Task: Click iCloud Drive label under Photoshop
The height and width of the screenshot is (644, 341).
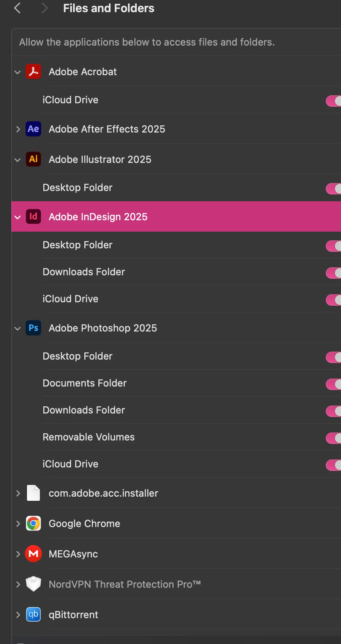Action: click(x=70, y=464)
